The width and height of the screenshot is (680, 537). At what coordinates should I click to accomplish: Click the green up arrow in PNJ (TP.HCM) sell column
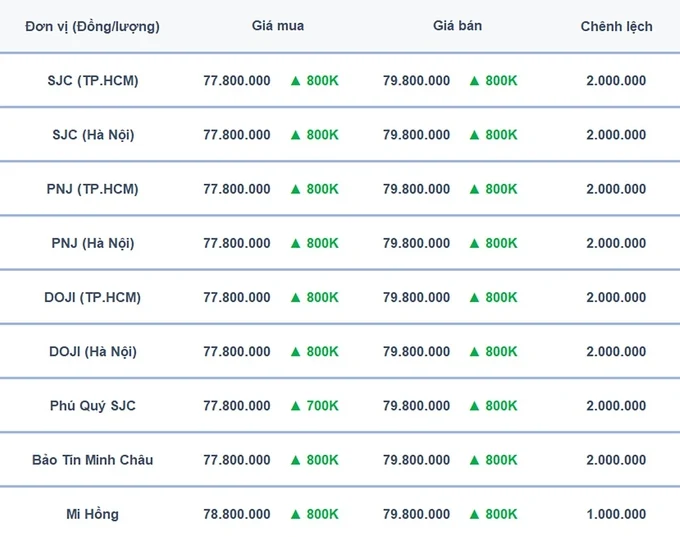point(474,189)
